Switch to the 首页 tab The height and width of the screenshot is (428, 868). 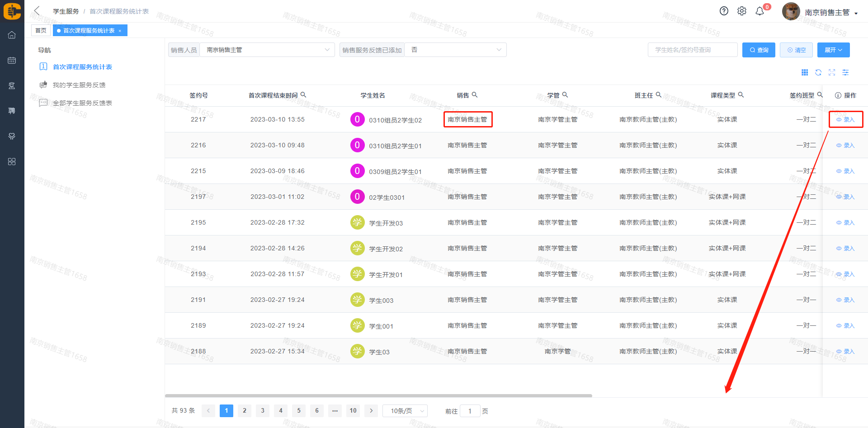[41, 30]
